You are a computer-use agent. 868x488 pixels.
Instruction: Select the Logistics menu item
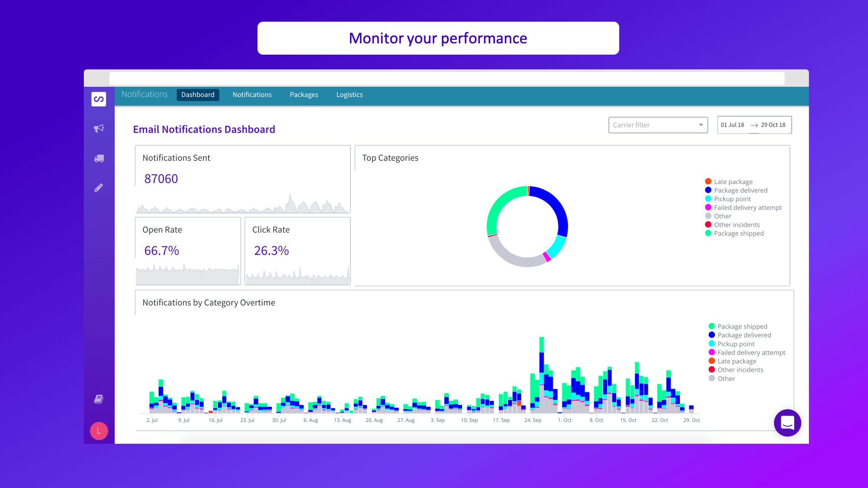click(x=350, y=94)
